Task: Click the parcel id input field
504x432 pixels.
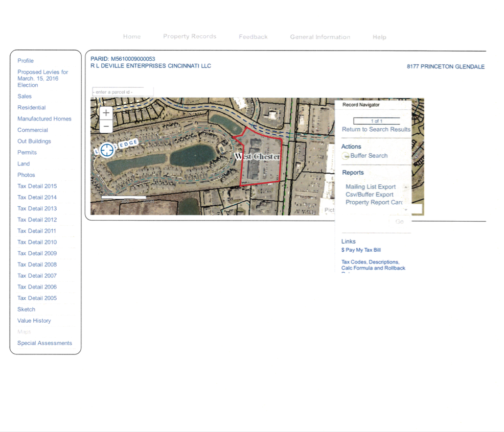Action: 123,92
